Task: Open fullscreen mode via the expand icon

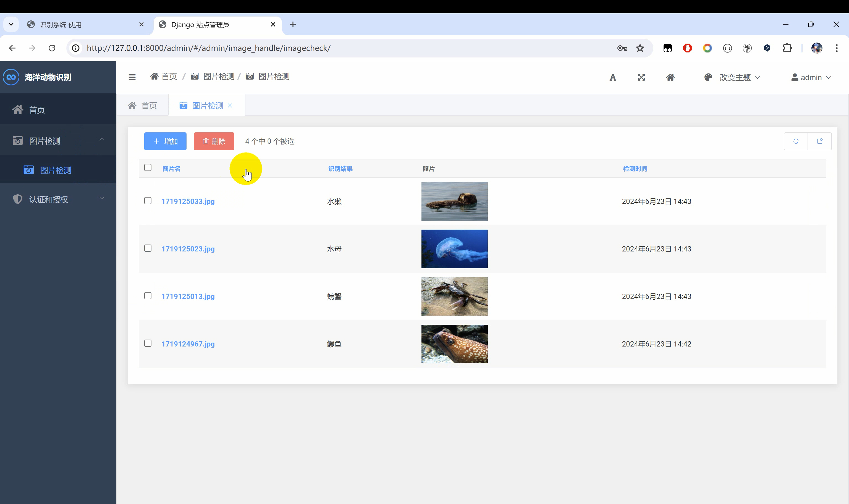Action: [x=641, y=77]
